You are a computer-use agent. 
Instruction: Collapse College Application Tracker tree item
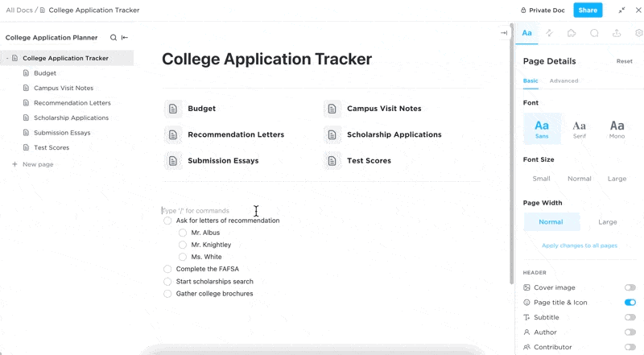6,59
